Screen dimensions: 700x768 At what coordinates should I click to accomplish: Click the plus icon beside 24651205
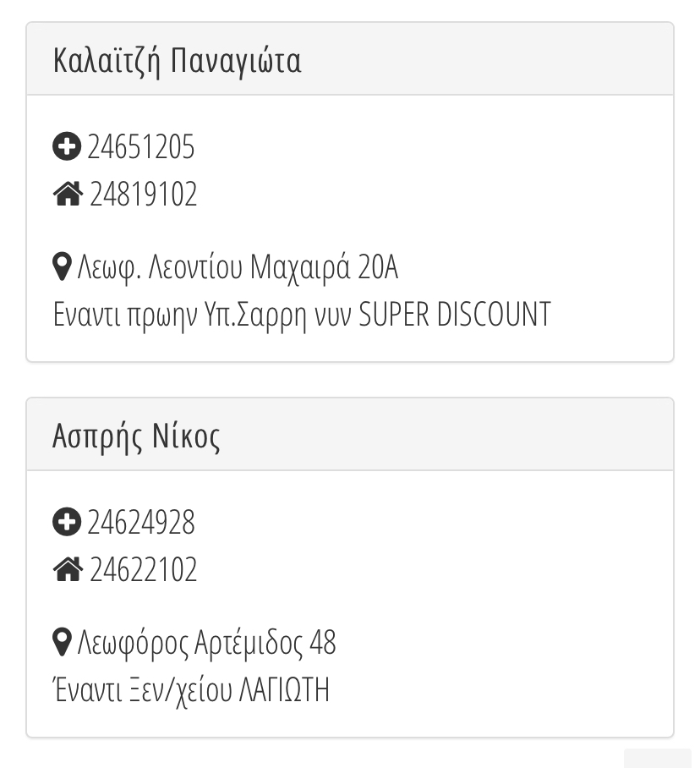67,147
